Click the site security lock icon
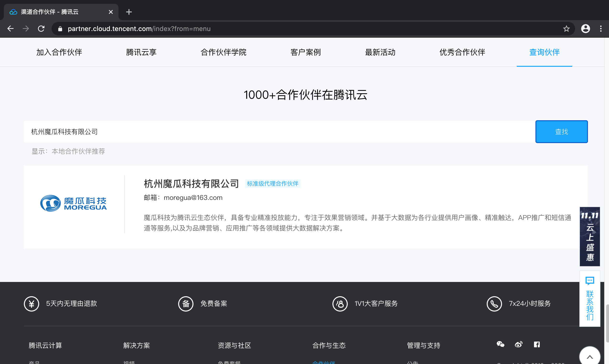Image resolution: width=609 pixels, height=364 pixels. [x=60, y=28]
